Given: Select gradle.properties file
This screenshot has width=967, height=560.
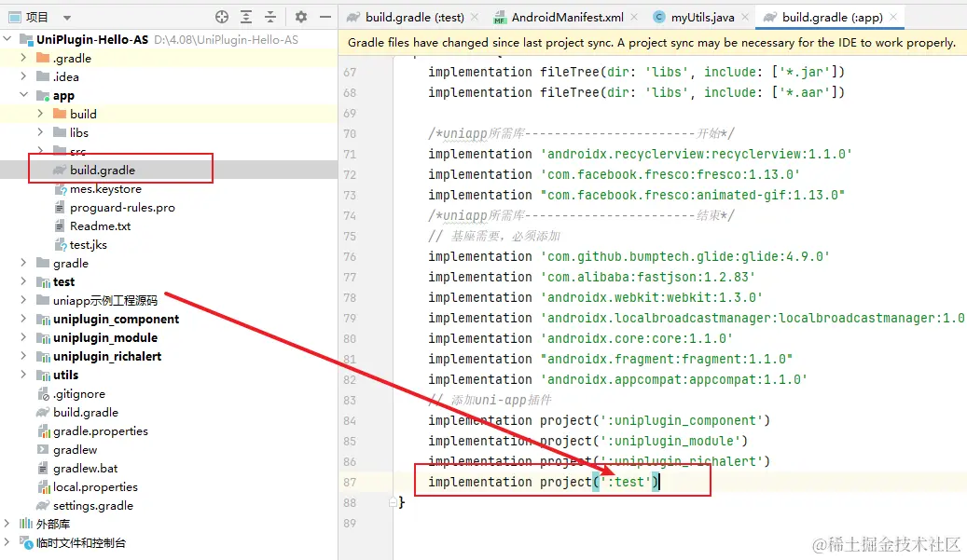Looking at the screenshot, I should 100,430.
